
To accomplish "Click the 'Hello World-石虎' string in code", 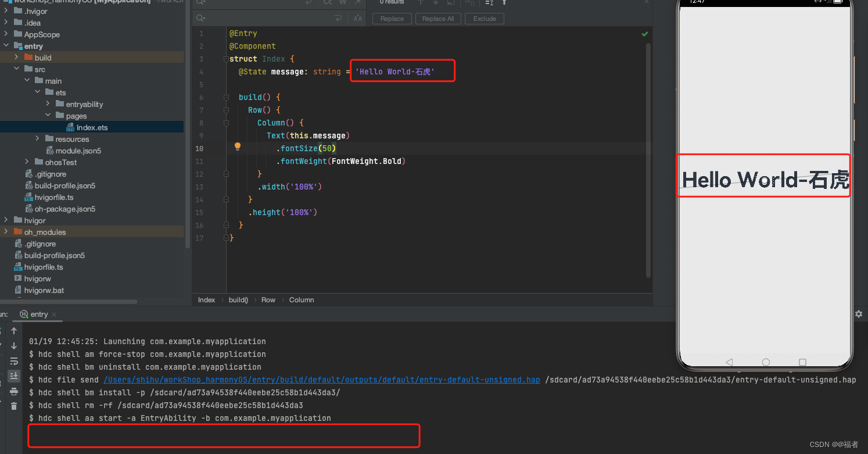I will coord(395,72).
